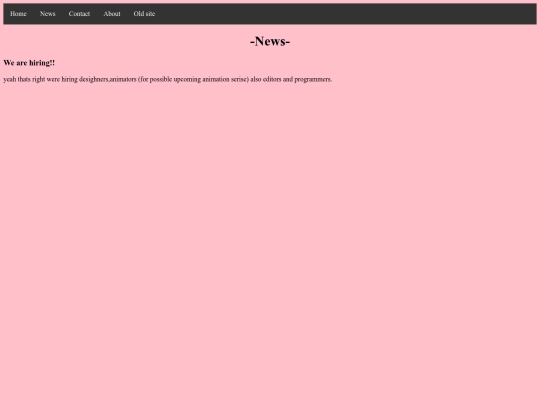This screenshot has height=405, width=540.
Task: Select the "We are hiring!!" headline
Action: coord(29,63)
